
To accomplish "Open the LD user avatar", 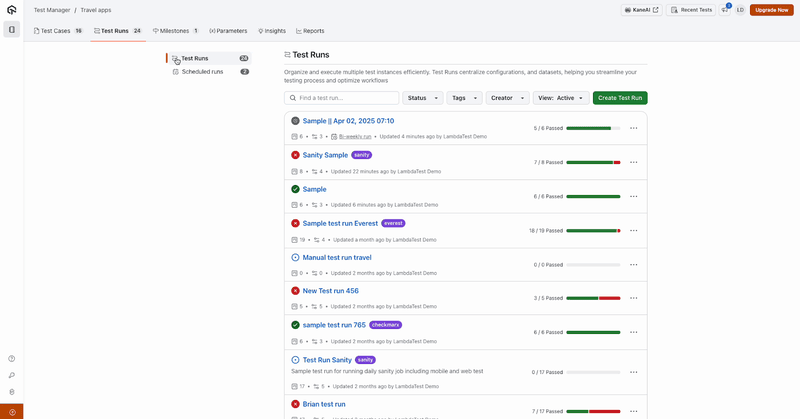I will coord(741,10).
